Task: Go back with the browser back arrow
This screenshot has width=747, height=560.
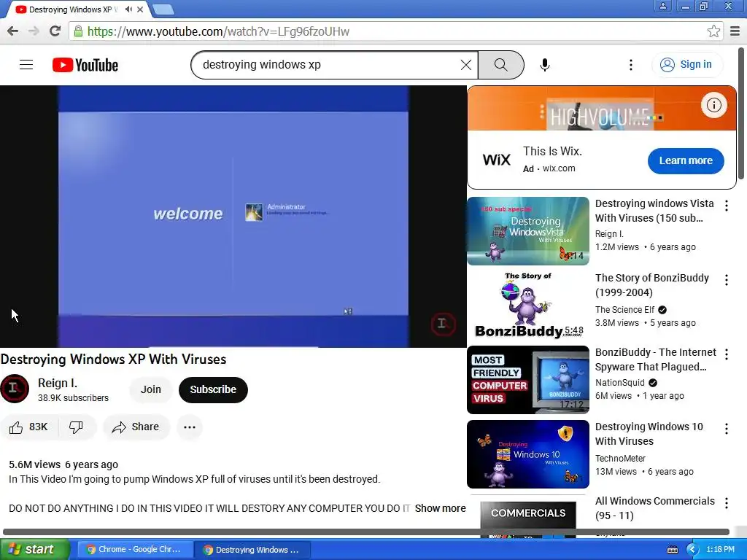Action: click(13, 31)
